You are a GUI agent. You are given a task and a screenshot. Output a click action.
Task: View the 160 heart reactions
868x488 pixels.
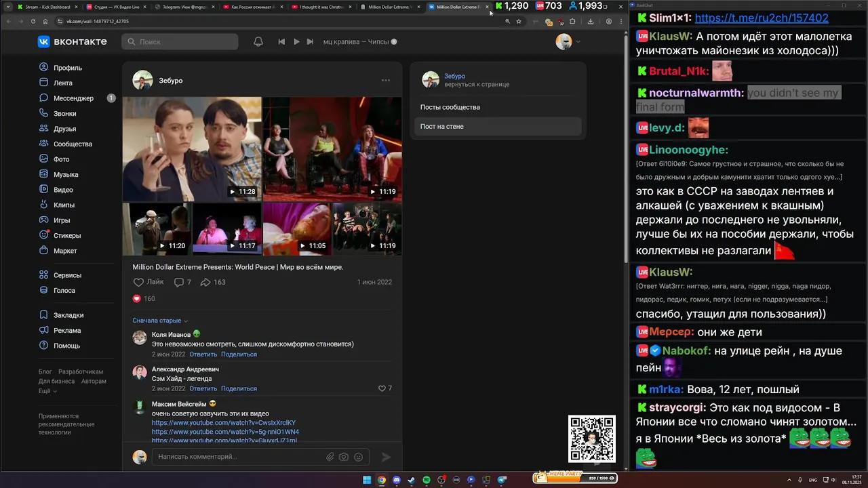pyautogui.click(x=144, y=298)
